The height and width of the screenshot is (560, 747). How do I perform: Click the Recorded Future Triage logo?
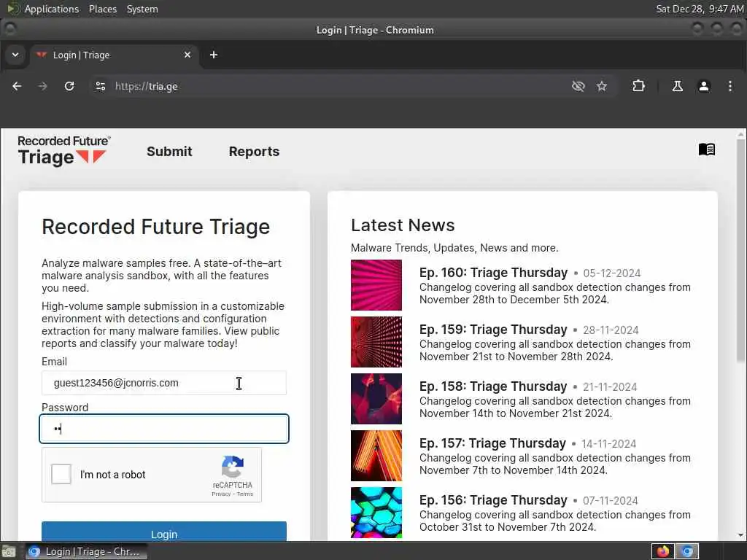click(64, 151)
